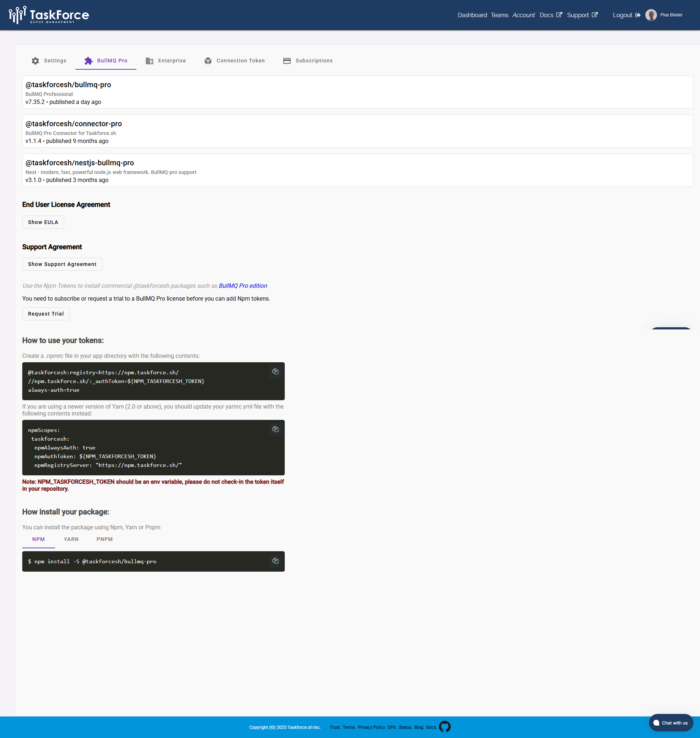Click the Support external link icon
The width and height of the screenshot is (700, 738).
click(x=594, y=15)
